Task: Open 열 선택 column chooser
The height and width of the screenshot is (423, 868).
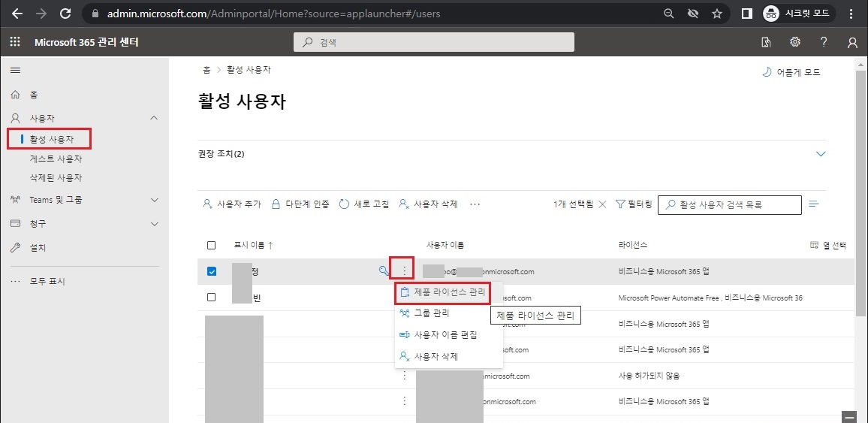Action: tap(828, 245)
